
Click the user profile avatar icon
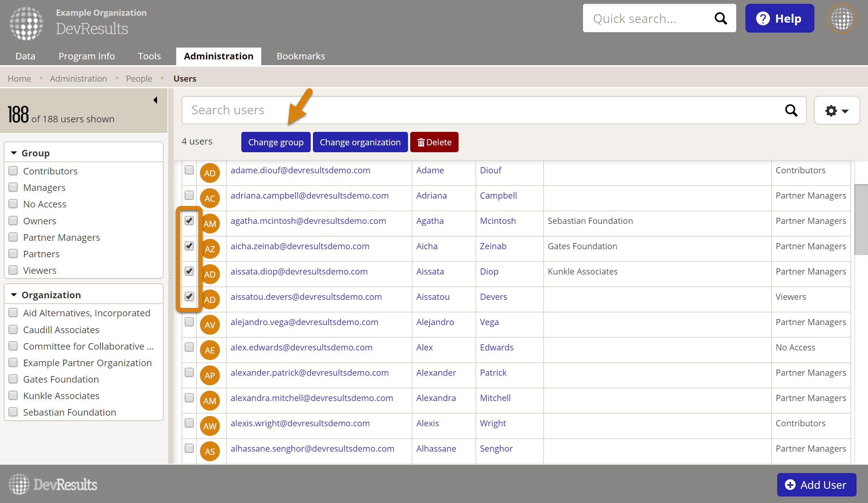tap(842, 18)
